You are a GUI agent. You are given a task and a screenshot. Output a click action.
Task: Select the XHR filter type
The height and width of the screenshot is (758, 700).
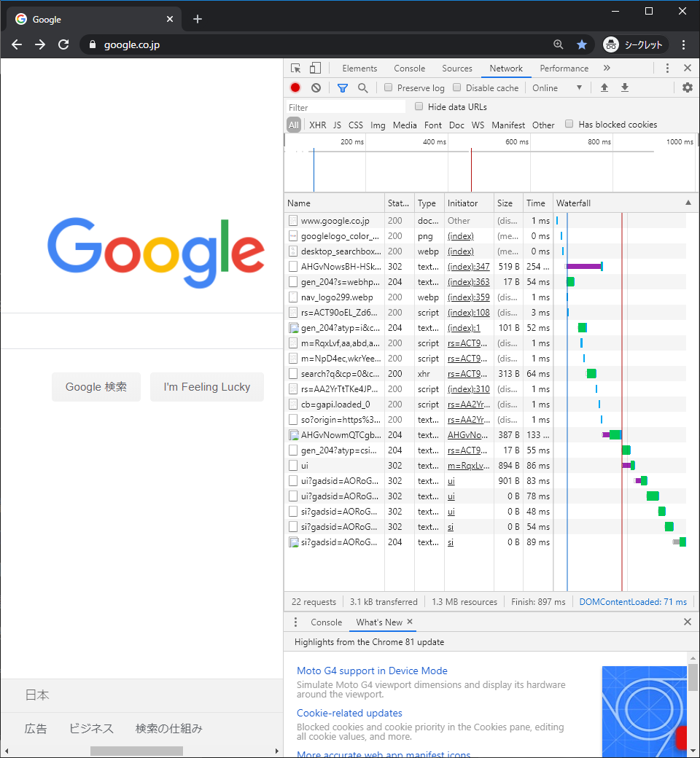tap(317, 125)
